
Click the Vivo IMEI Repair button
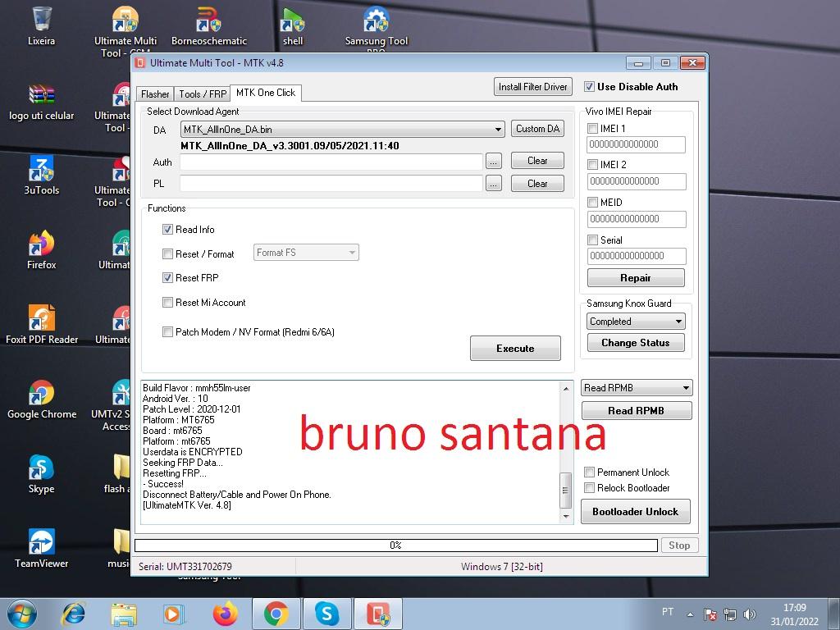636,277
